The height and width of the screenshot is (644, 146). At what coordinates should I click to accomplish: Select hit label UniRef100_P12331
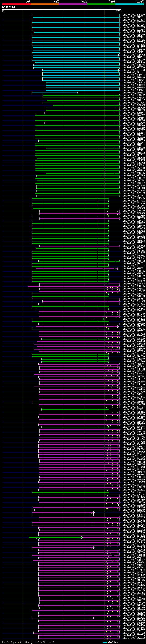pyautogui.click(x=134, y=490)
